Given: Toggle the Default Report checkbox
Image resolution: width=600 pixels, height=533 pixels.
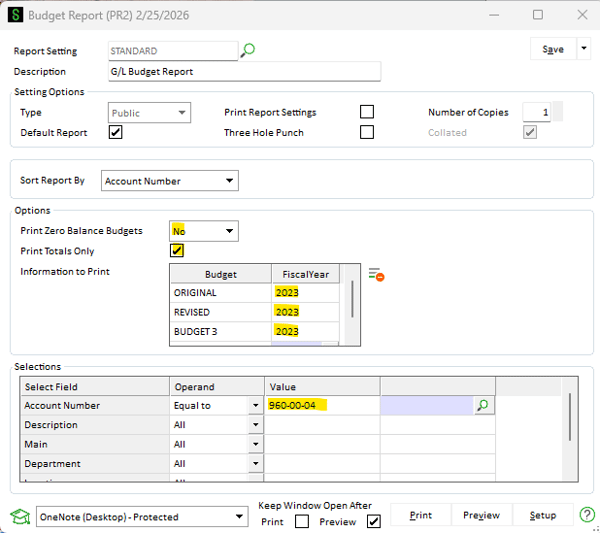Looking at the screenshot, I should (x=115, y=133).
